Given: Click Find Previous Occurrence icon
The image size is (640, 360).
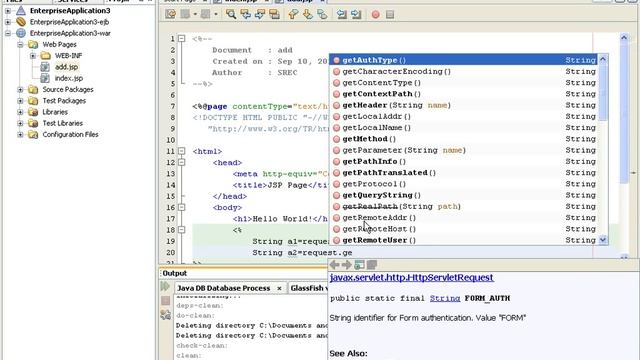Looking at the screenshot, I should (245, 14).
